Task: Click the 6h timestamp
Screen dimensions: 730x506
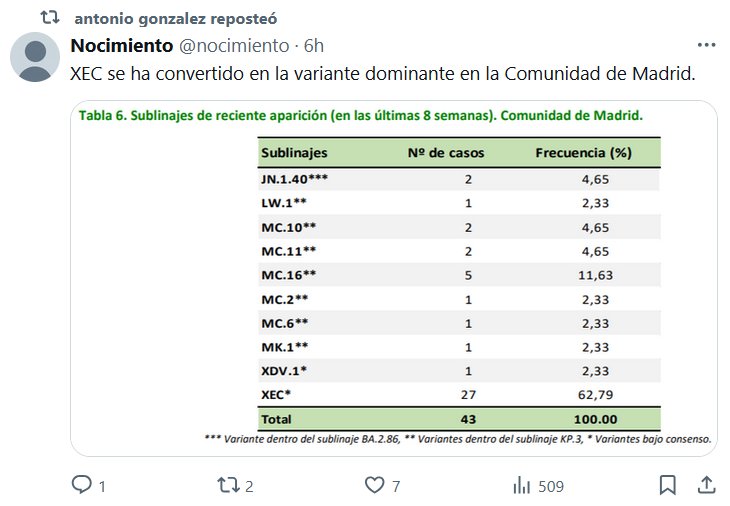Action: 314,46
